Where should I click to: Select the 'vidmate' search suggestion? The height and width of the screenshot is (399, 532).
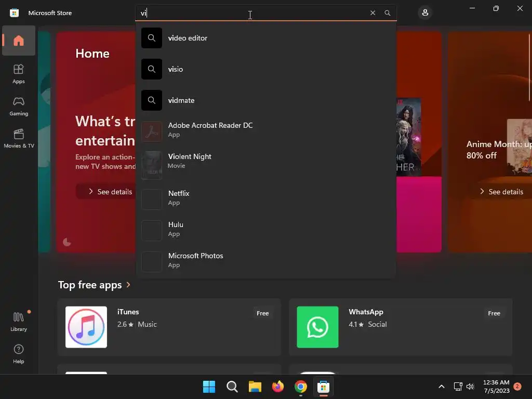[265, 100]
